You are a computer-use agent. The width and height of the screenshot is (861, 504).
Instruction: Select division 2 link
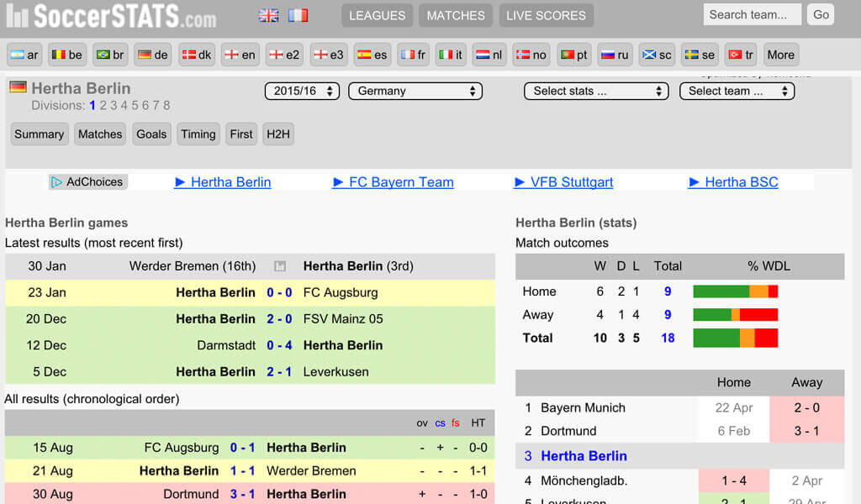tap(103, 105)
